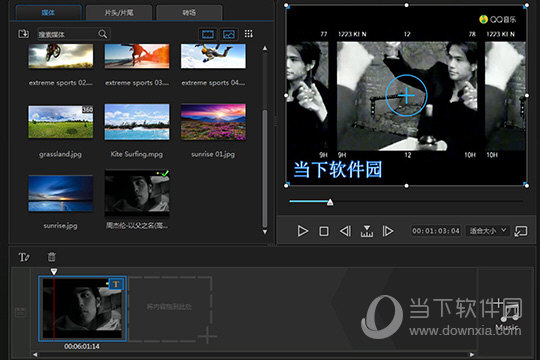The image size is (540, 360).
Task: Select the sunrise 01.jpg thumbnail
Action: tap(213, 122)
